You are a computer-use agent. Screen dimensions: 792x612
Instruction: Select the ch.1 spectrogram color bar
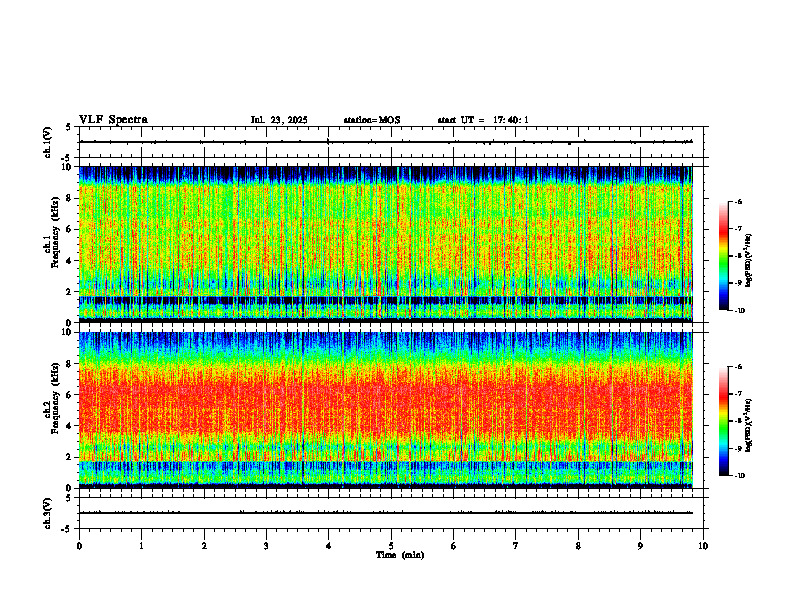pyautogui.click(x=723, y=256)
